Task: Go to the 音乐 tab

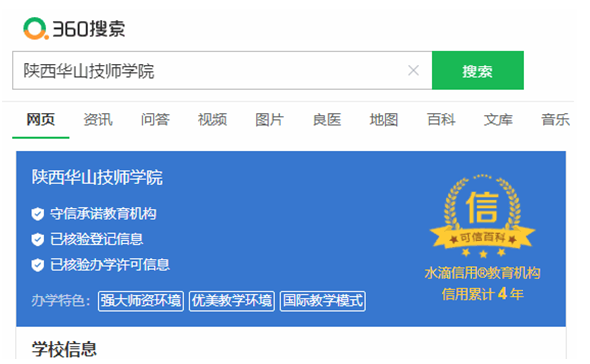Action: tap(555, 120)
